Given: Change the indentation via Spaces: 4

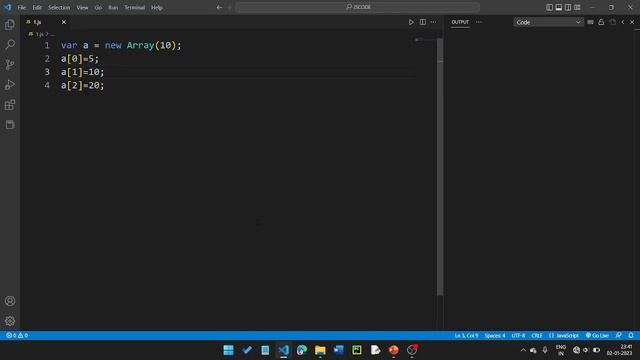Looking at the screenshot, I should point(495,335).
